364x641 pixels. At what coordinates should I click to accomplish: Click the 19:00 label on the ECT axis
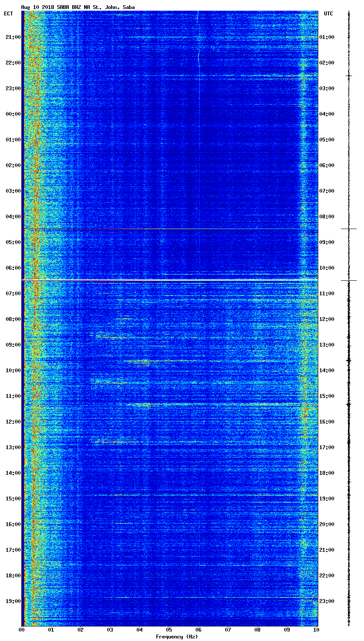[x=13, y=601]
